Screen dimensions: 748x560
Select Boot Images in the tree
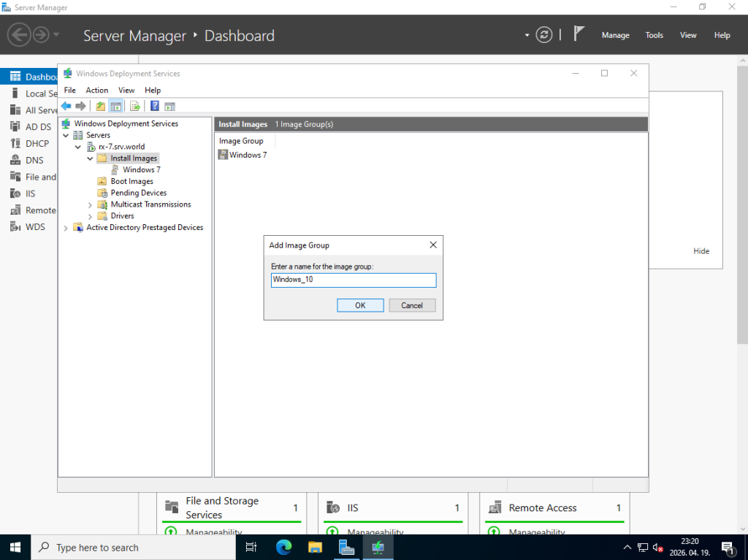coord(131,181)
